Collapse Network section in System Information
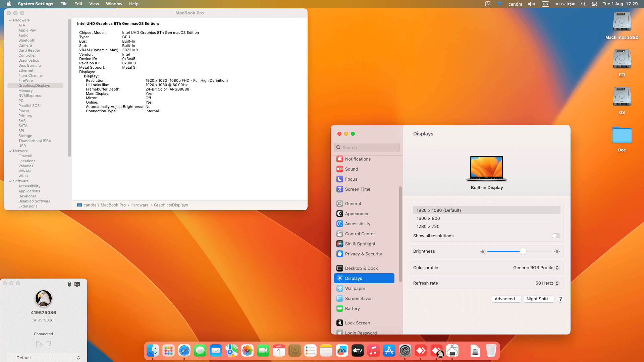This screenshot has width=644, height=362. (10, 151)
